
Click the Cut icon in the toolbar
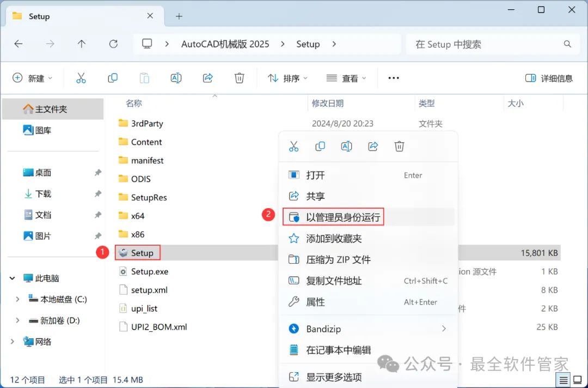[x=81, y=78]
